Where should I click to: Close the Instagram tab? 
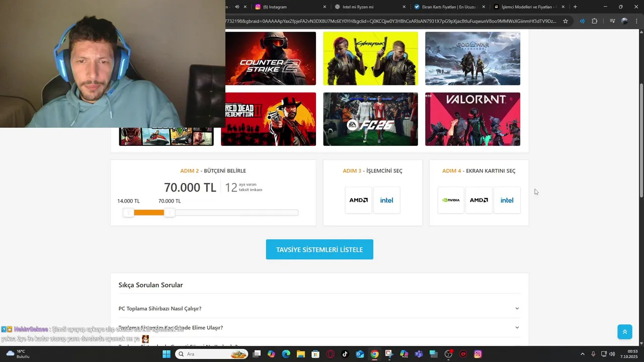[x=325, y=7]
